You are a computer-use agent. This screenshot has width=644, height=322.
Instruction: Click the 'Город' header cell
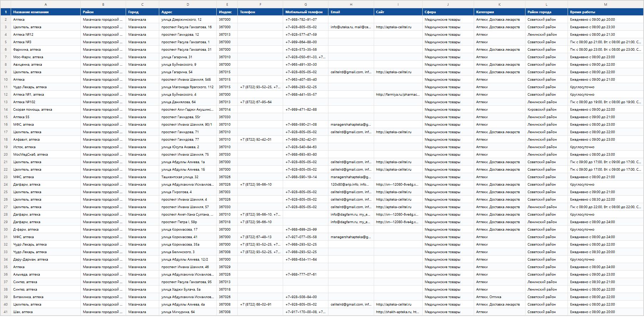point(142,12)
